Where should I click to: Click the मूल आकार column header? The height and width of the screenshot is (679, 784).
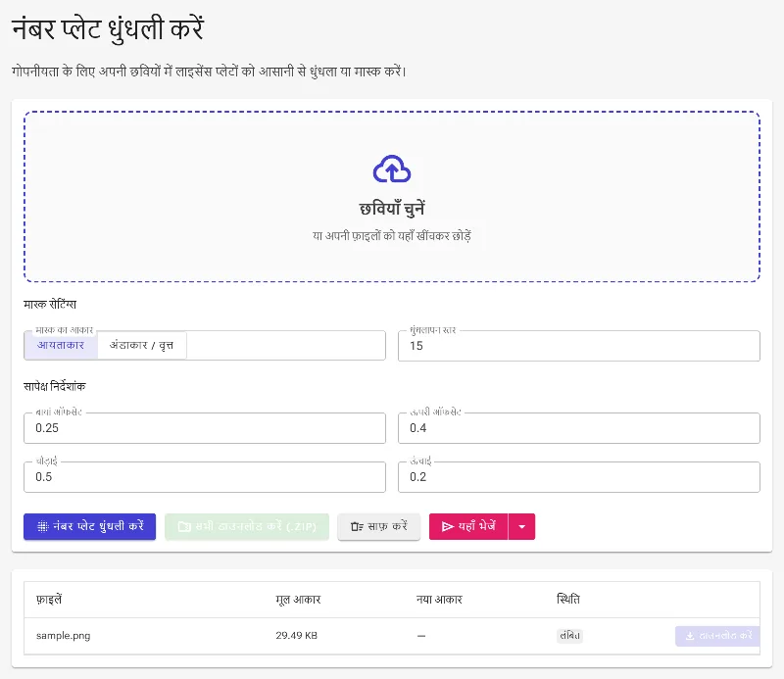coord(298,599)
